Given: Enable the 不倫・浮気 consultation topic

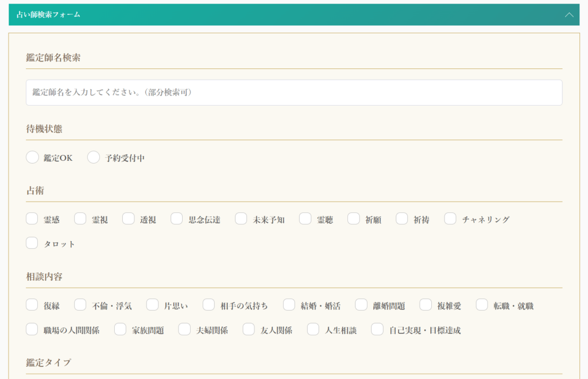Looking at the screenshot, I should click(80, 304).
